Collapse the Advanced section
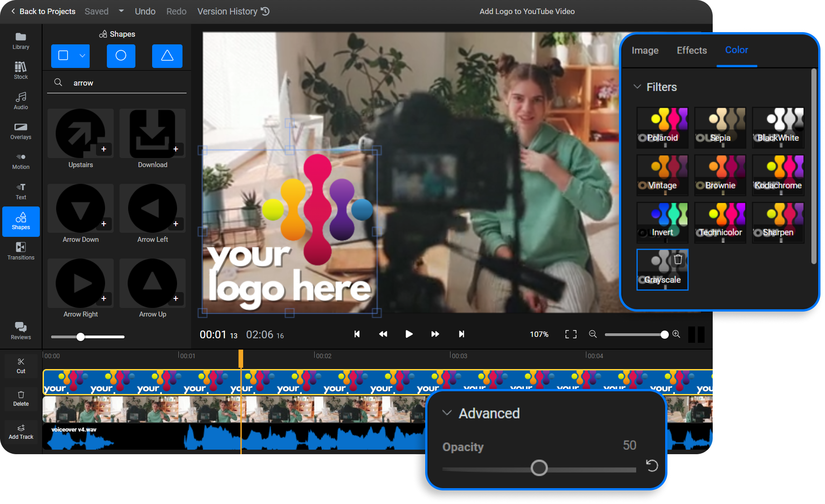825x504 pixels. [x=446, y=413]
